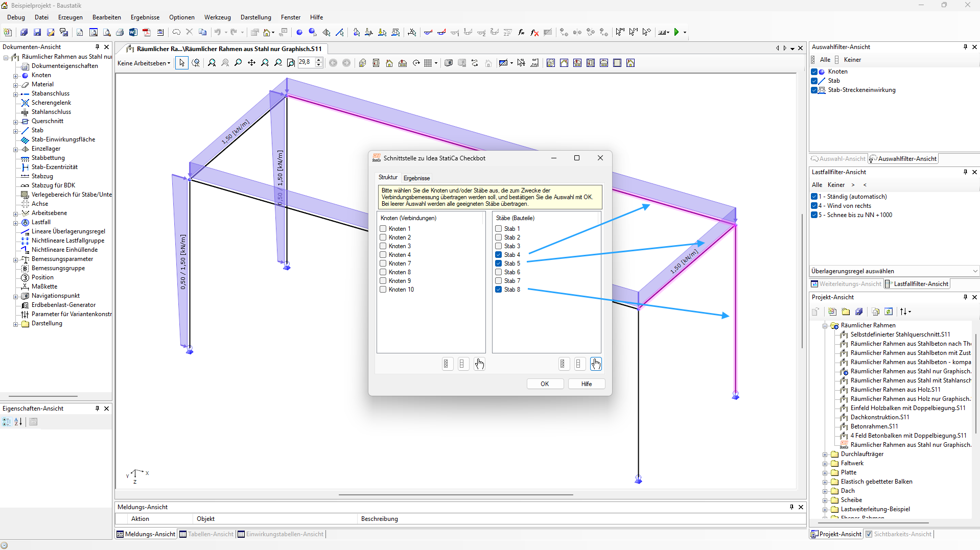Toggle Stab-Streckeneinwirkung filter checkbox
Viewport: 980px width, 550px height.
(814, 90)
